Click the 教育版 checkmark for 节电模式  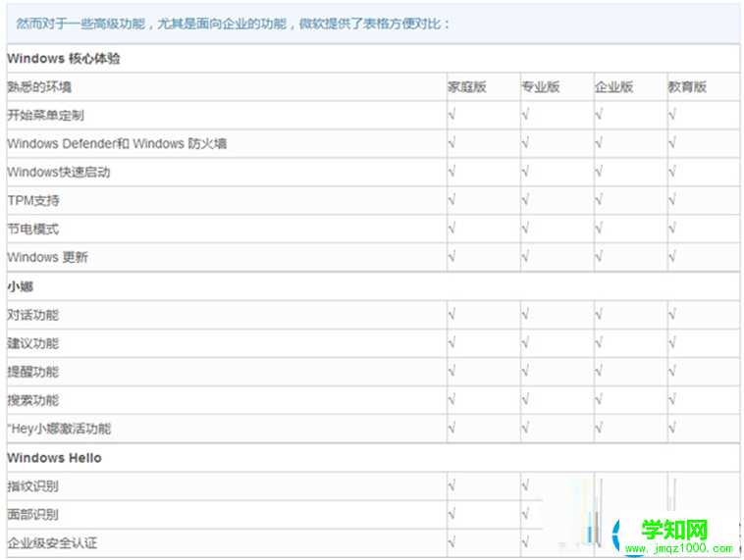point(672,229)
